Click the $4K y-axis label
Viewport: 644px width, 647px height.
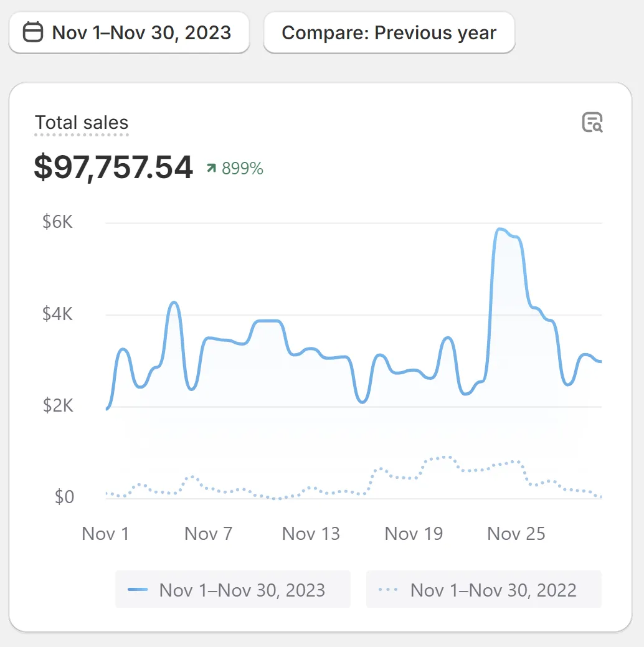tap(57, 314)
